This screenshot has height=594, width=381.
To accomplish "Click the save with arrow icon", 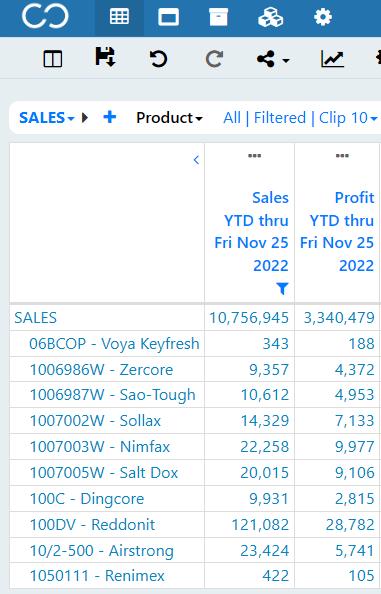I will click(x=105, y=57).
